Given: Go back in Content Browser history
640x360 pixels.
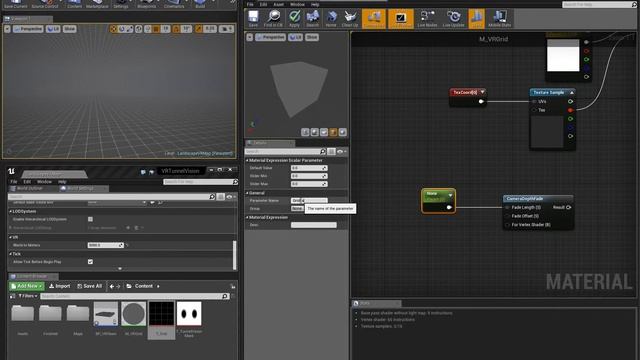Looking at the screenshot, I should coord(112,287).
